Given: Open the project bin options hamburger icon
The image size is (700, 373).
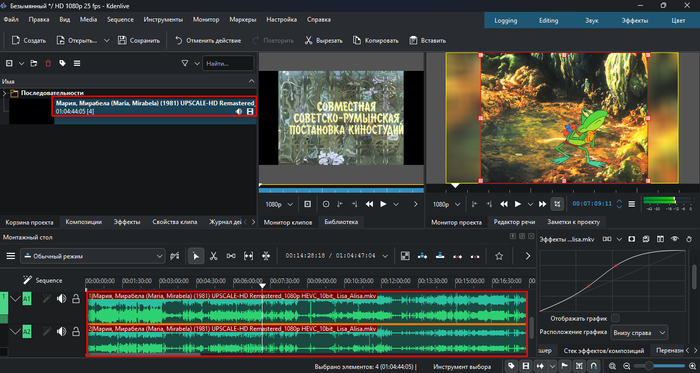Looking at the screenshot, I should (x=77, y=63).
